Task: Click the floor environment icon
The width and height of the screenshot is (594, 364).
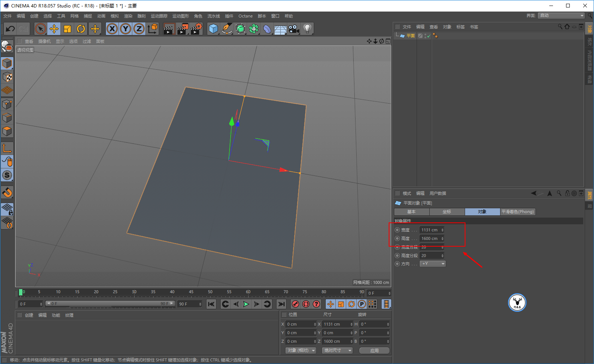Action: click(x=281, y=29)
